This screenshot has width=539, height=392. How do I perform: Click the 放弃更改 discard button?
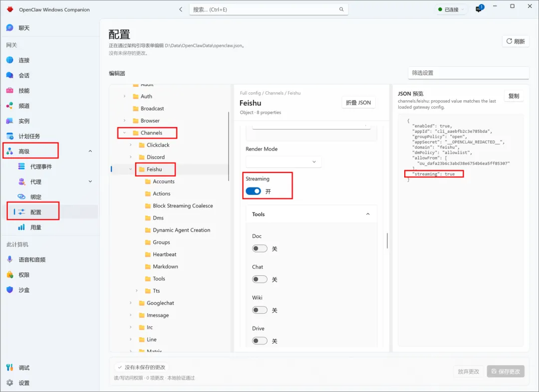click(468, 372)
